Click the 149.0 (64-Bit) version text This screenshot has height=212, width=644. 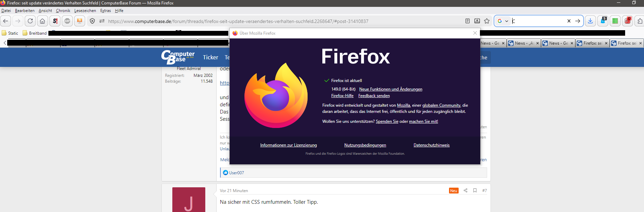coord(343,89)
